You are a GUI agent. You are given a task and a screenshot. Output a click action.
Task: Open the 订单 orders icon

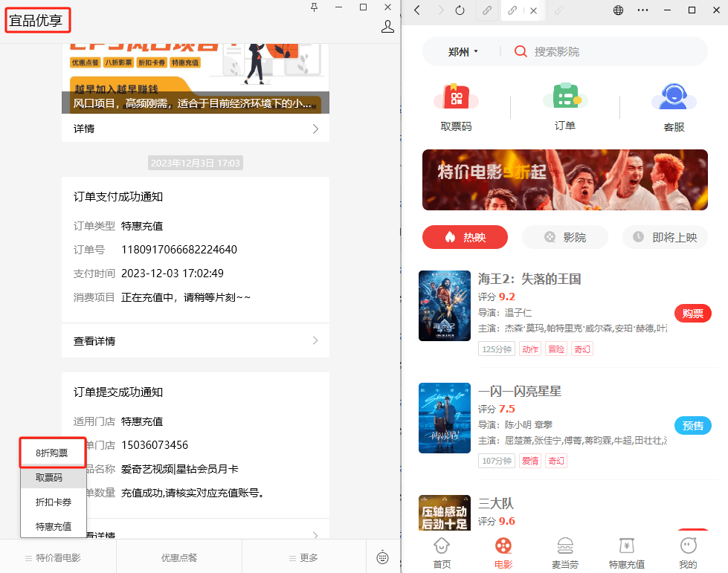pos(565,96)
